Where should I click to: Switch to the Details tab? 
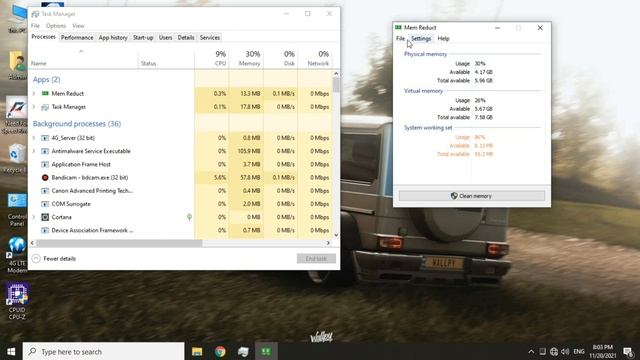click(186, 38)
